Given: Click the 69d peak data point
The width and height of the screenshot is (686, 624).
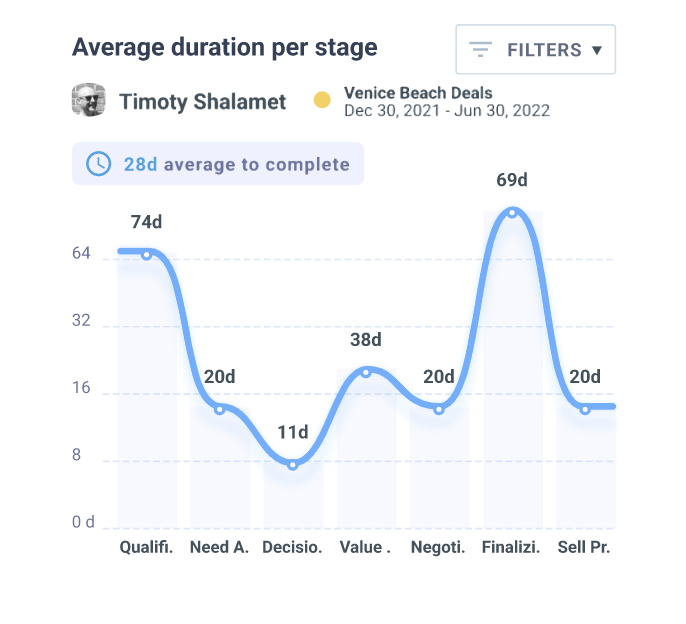Looking at the screenshot, I should (512, 212).
